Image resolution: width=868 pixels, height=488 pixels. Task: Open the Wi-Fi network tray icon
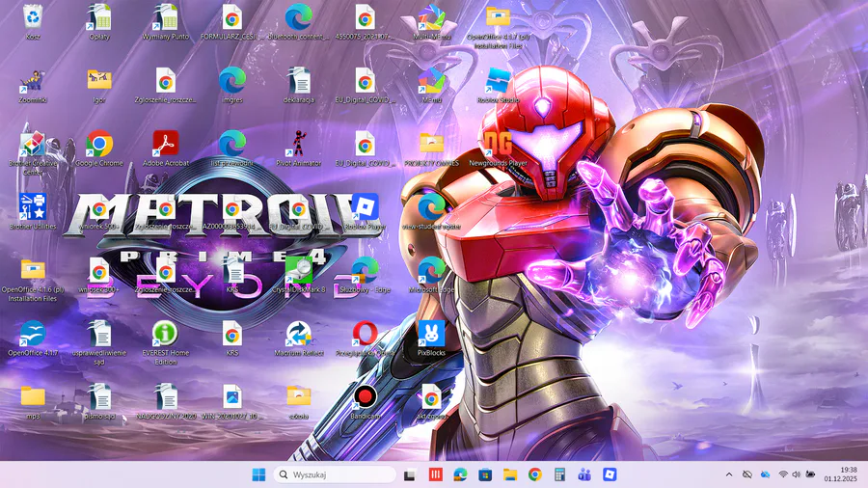[x=783, y=474]
